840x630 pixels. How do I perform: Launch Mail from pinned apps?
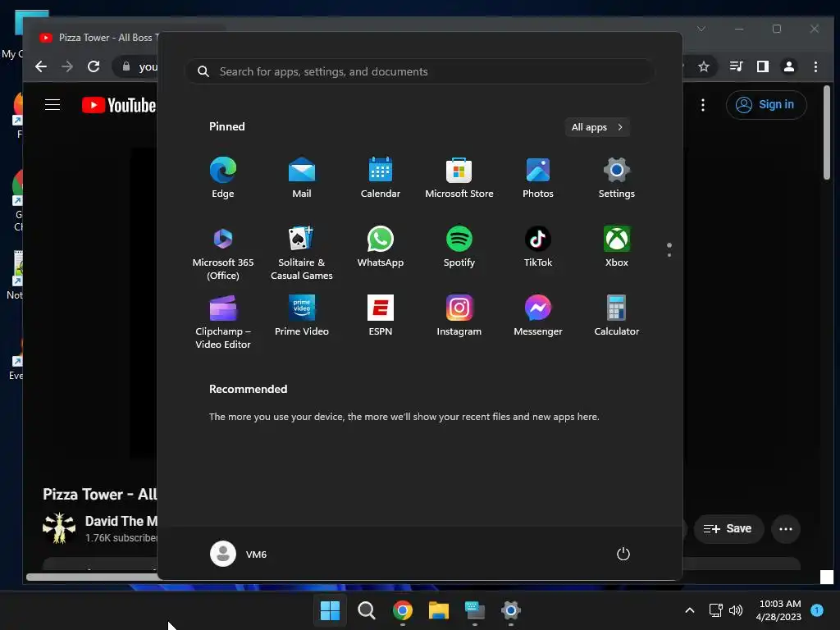[302, 178]
